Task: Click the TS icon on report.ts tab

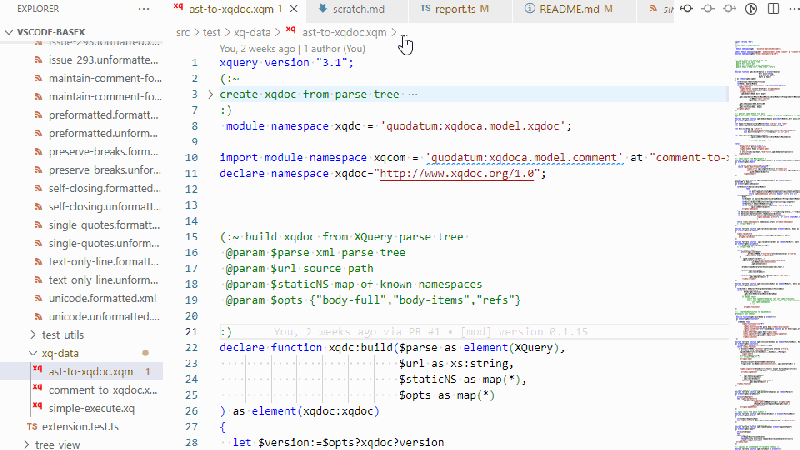Action: click(x=426, y=8)
